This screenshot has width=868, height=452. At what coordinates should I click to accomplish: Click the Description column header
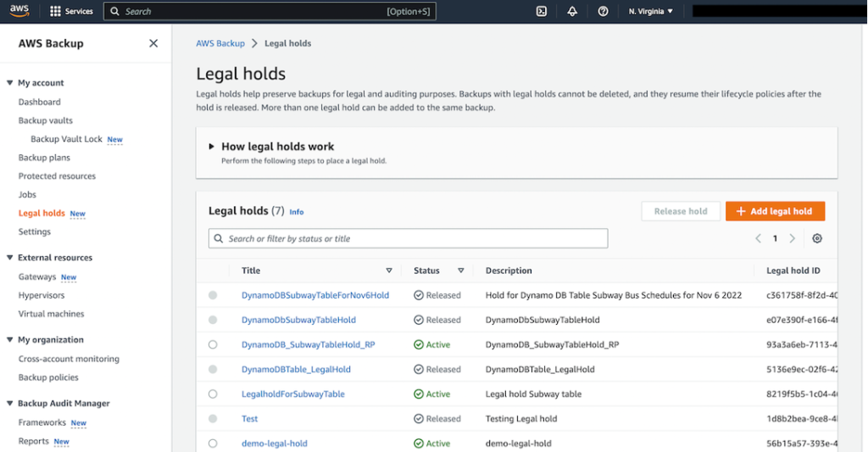point(509,271)
